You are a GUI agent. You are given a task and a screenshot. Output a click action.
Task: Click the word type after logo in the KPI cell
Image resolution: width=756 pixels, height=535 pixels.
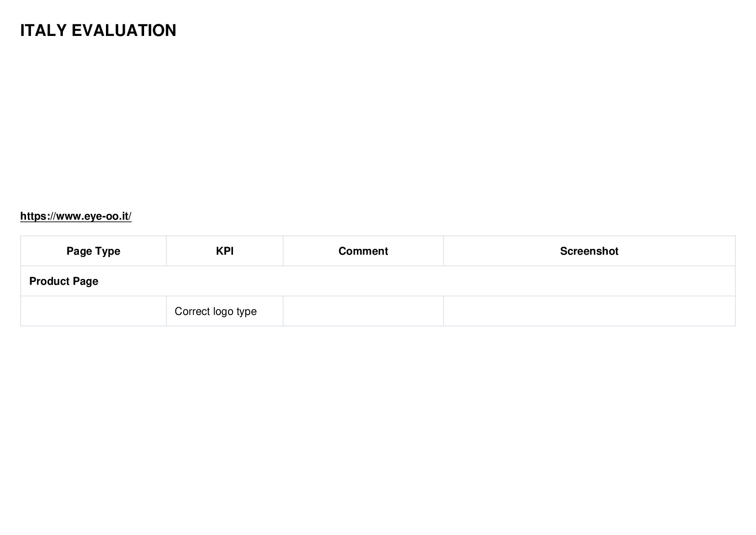(246, 312)
